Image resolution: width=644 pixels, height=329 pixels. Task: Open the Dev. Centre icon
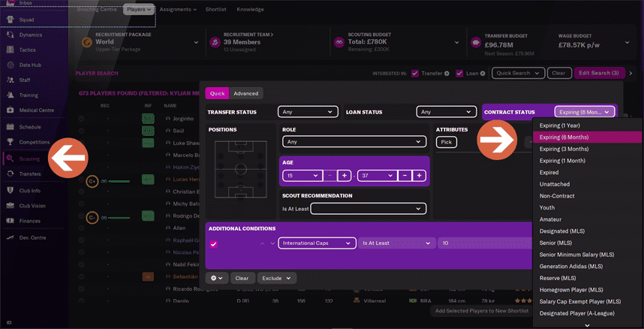11,237
